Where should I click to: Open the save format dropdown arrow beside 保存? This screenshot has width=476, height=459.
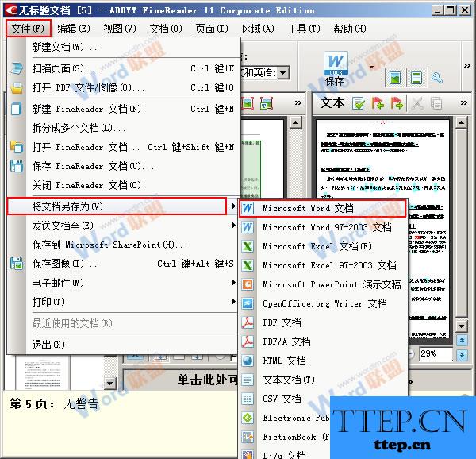click(371, 67)
